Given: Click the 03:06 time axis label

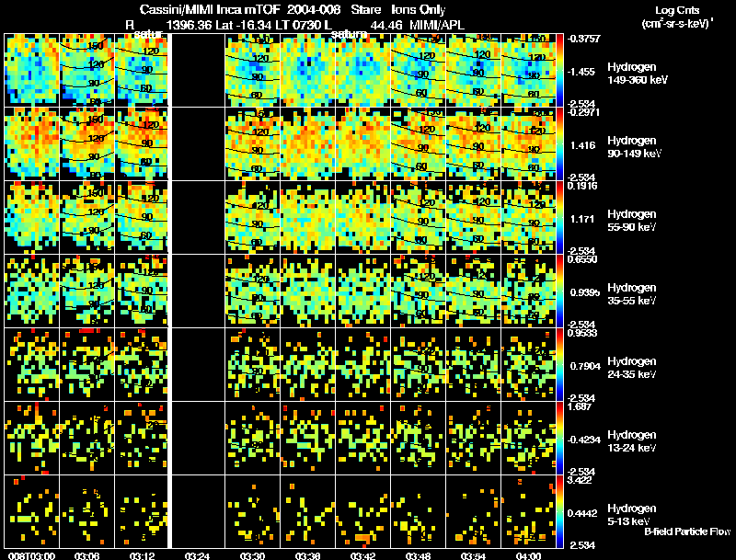Looking at the screenshot, I should click(86, 556).
